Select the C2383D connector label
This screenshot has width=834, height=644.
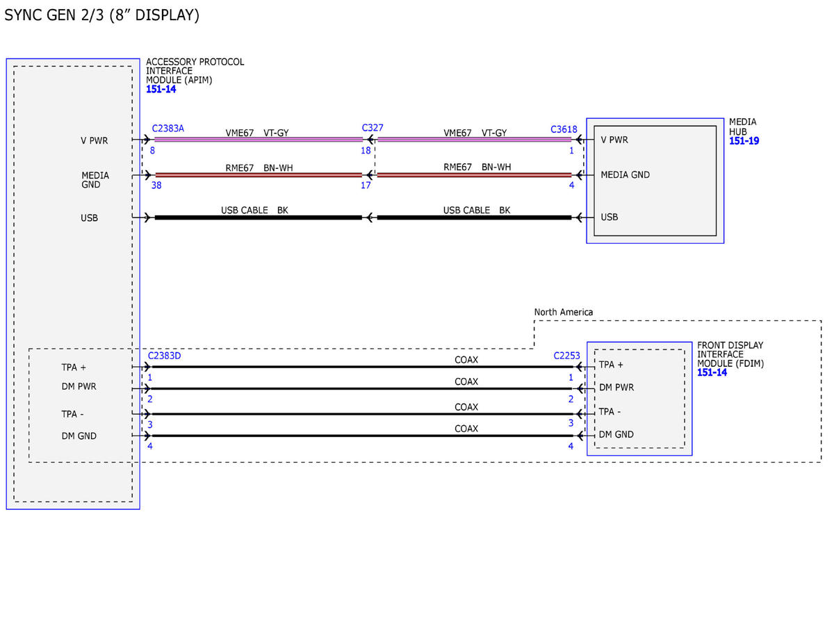pyautogui.click(x=164, y=356)
